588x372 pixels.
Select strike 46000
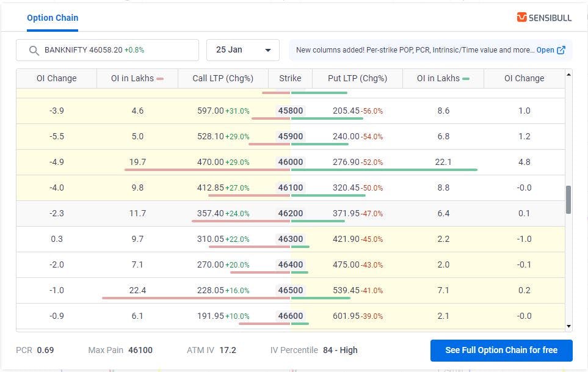tap(291, 162)
